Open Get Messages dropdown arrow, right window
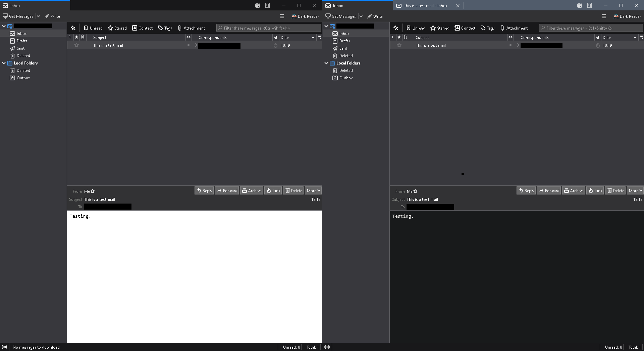644x351 pixels. [361, 16]
